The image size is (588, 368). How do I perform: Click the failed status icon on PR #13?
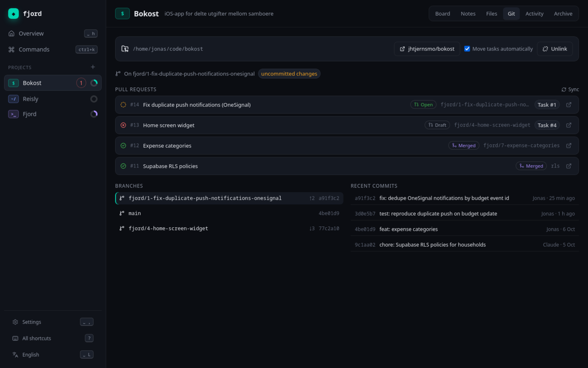point(123,125)
